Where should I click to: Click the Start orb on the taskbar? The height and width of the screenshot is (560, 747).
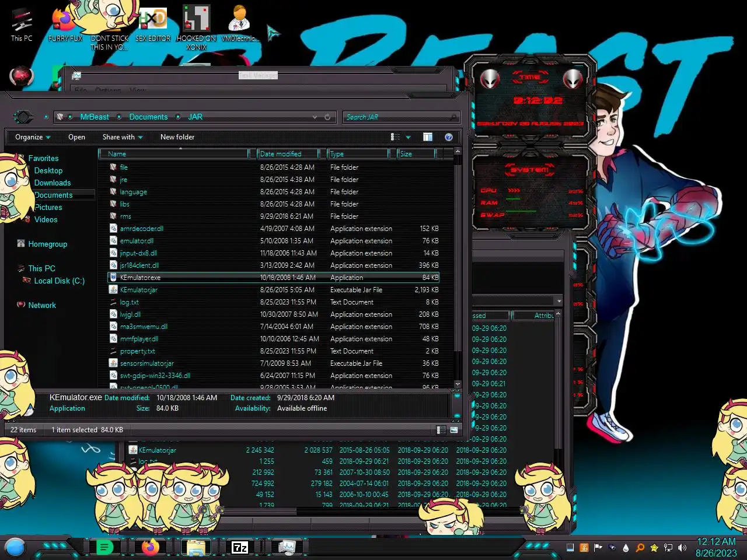(15, 547)
